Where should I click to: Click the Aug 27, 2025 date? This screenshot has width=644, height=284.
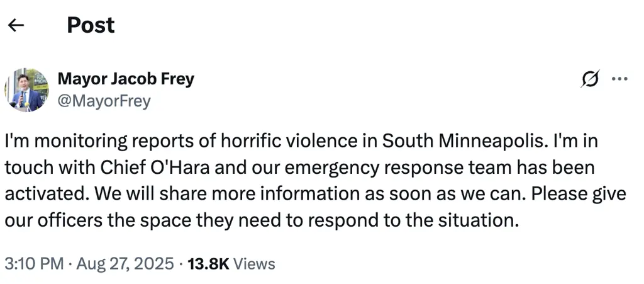pyautogui.click(x=125, y=263)
